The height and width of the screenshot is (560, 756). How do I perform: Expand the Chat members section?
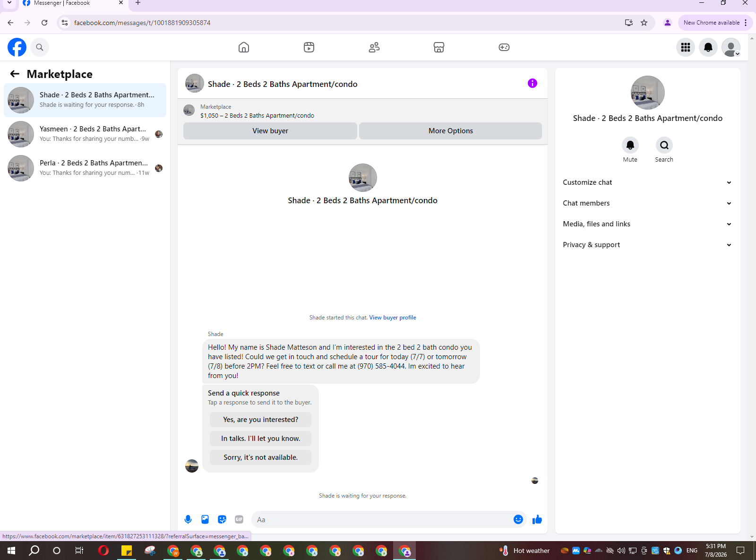coord(647,203)
